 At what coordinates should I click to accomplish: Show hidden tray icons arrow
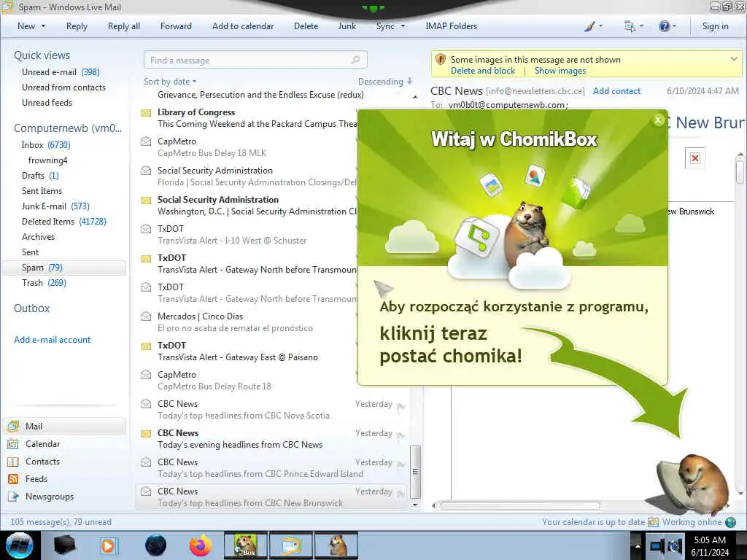[636, 545]
